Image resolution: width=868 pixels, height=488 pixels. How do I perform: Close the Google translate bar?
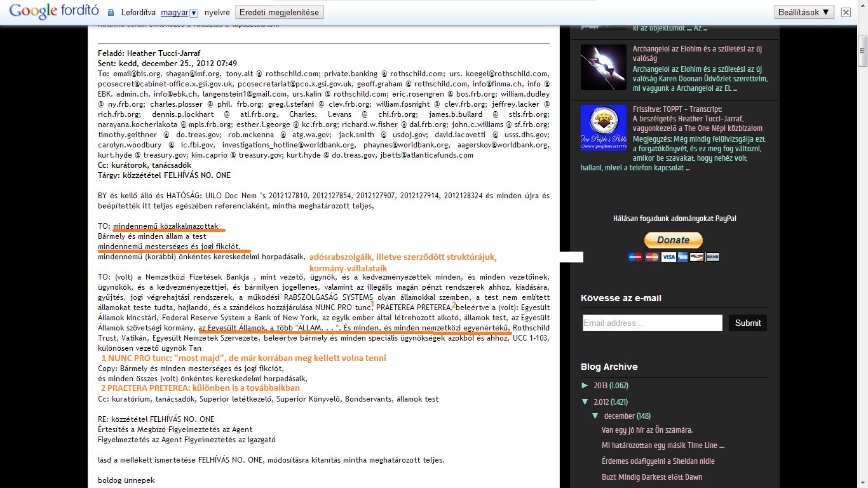point(846,12)
